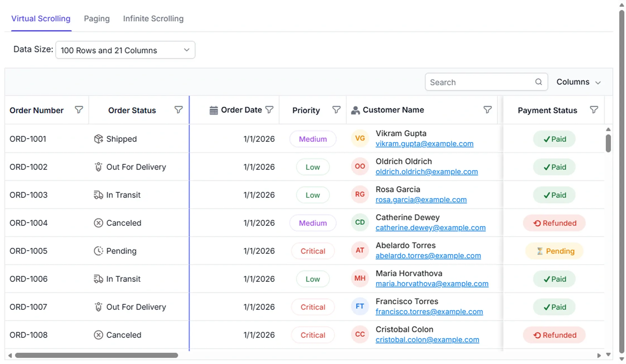Click the grid's vertical scrollbar thumb

tap(608, 143)
